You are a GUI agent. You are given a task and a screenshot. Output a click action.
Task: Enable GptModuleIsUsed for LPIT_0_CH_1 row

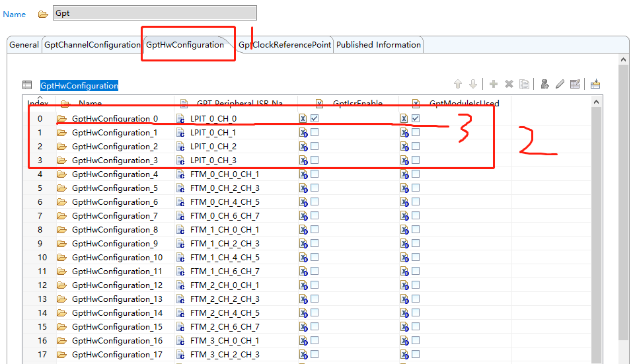point(416,132)
